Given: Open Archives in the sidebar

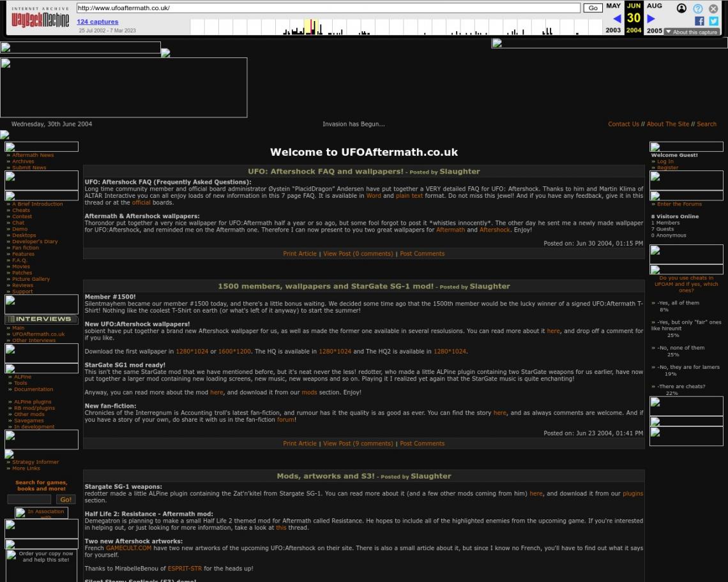Looking at the screenshot, I should (x=23, y=161).
